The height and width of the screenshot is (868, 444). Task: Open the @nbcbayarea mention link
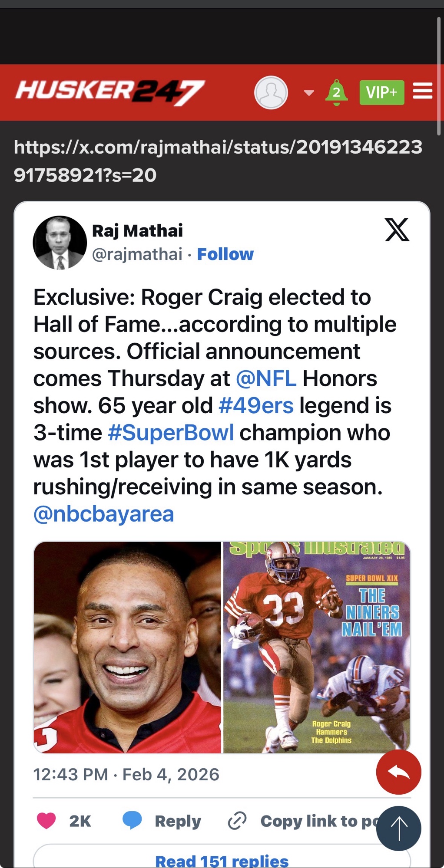click(104, 514)
